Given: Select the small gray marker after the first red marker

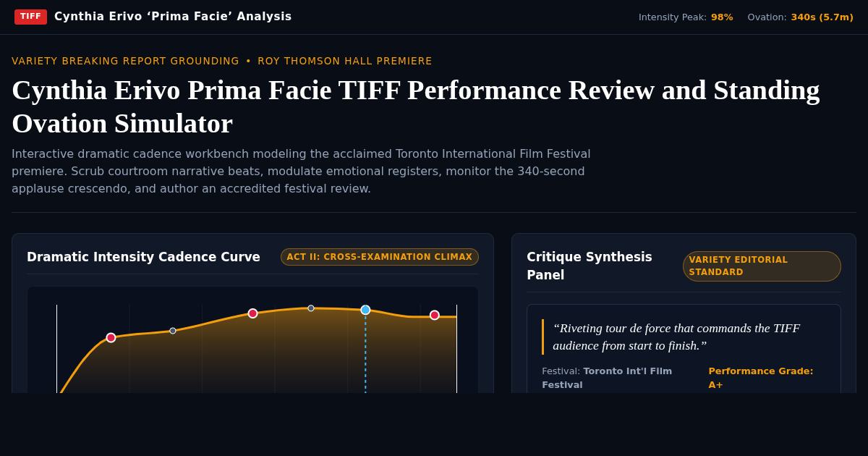Looking at the screenshot, I should 173,331.
